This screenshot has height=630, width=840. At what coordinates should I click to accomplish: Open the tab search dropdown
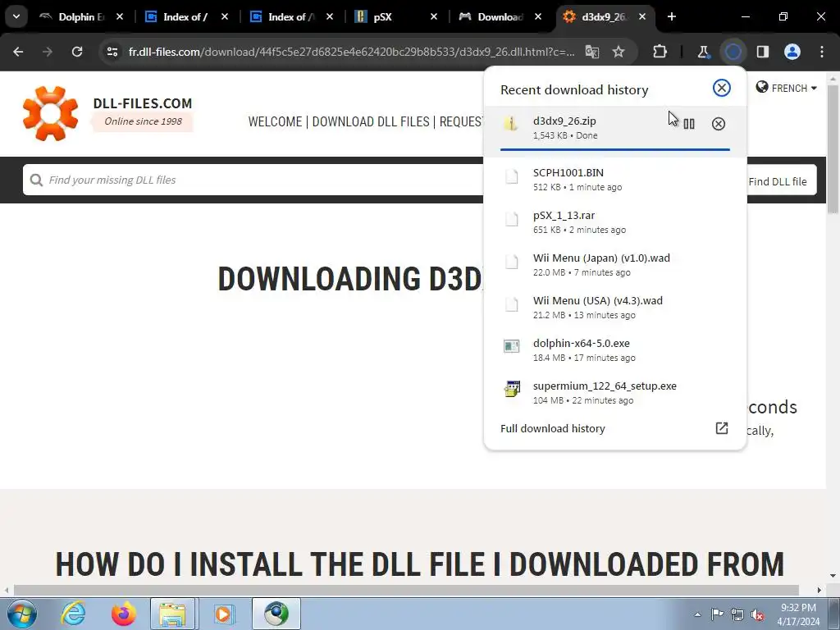[16, 16]
